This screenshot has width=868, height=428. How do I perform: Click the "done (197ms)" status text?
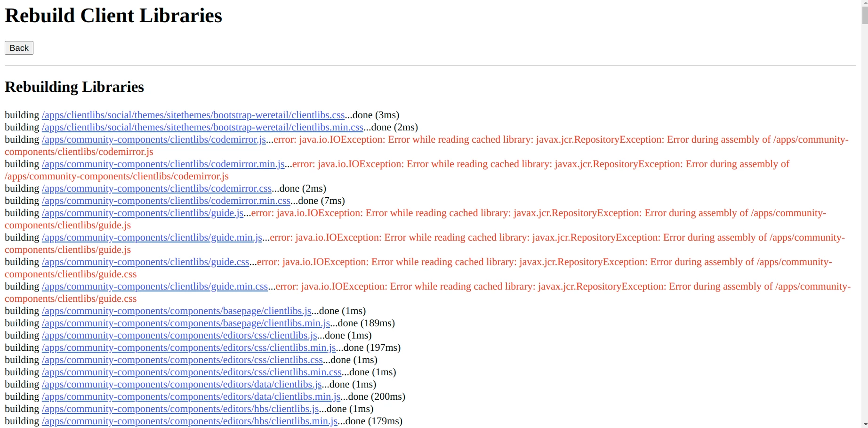pyautogui.click(x=372, y=347)
